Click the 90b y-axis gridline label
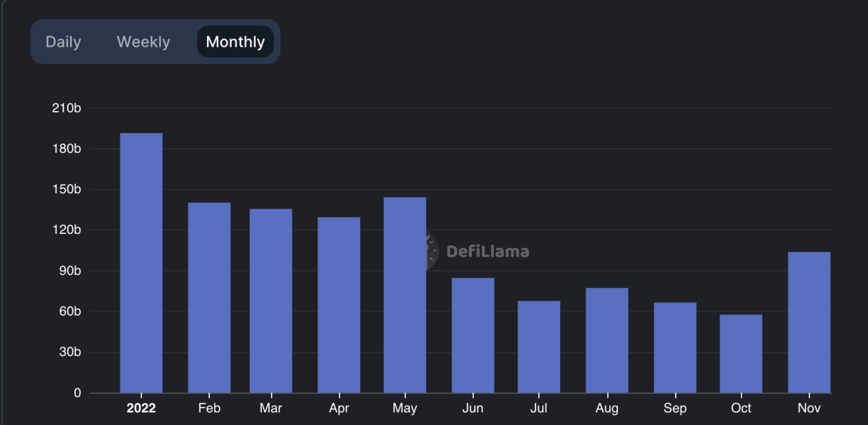868x425 pixels. tap(69, 271)
